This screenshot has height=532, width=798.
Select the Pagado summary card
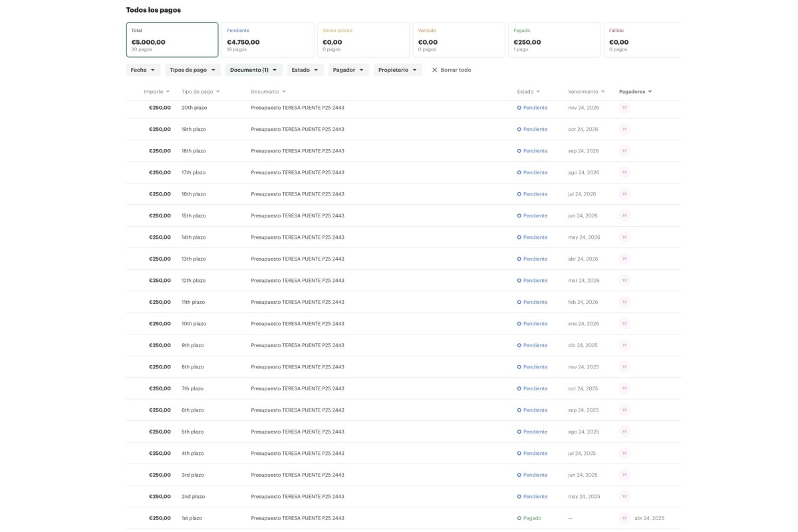554,40
